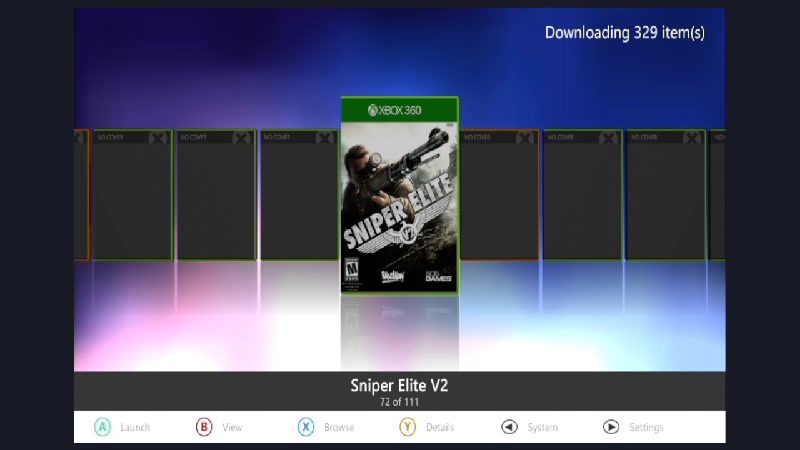Click the yellow Y button icon

(x=407, y=427)
